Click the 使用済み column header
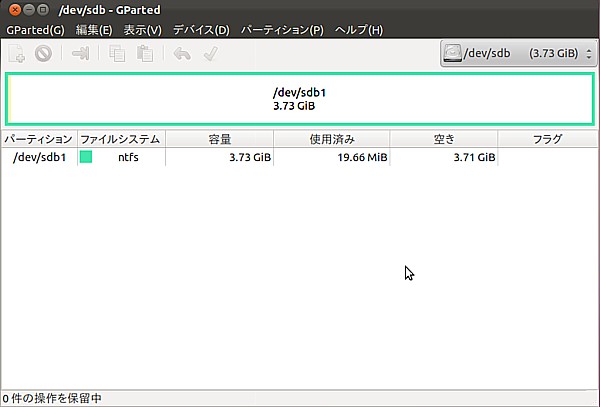 pyautogui.click(x=332, y=139)
